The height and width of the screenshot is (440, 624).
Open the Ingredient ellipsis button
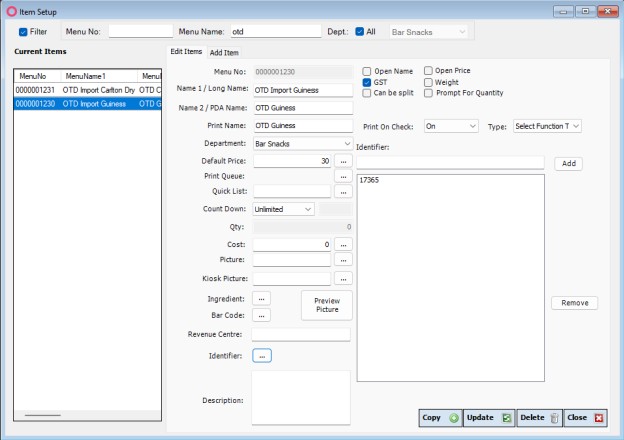pos(262,298)
